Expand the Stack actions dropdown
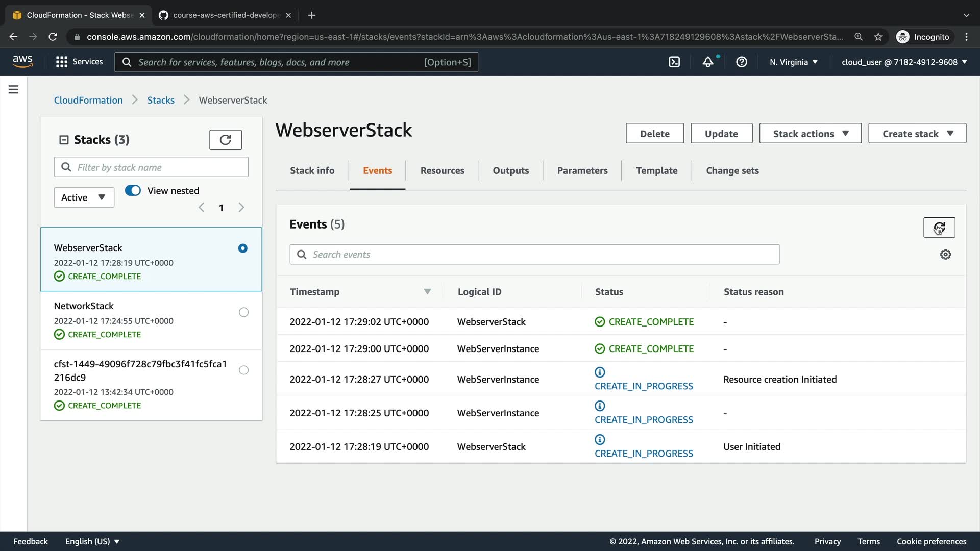 coord(810,134)
